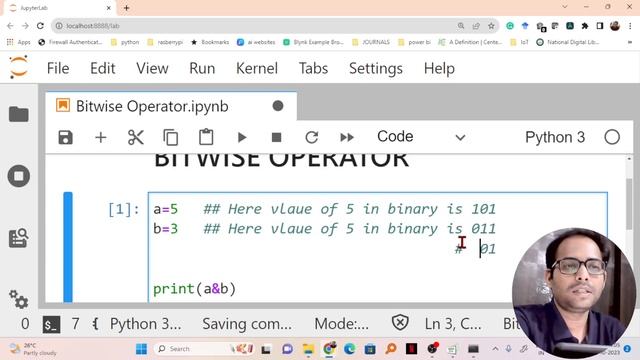Image resolution: width=640 pixels, height=360 pixels.
Task: Click the Saving status bar message
Action: tap(247, 324)
